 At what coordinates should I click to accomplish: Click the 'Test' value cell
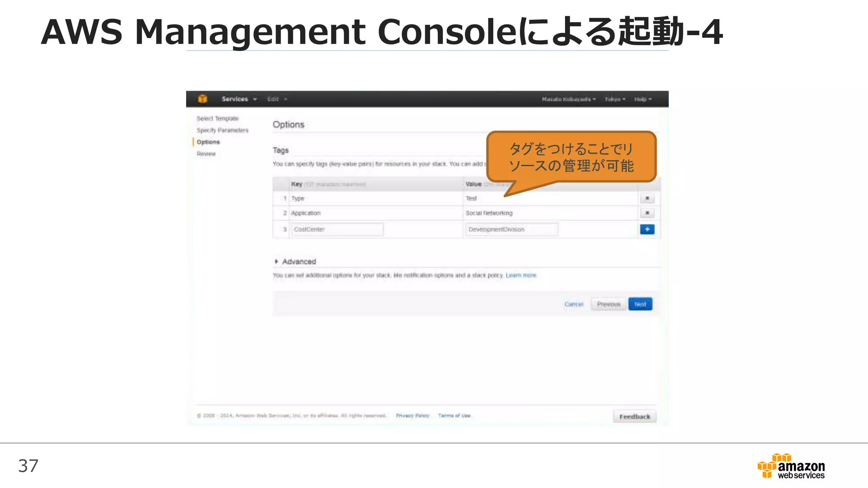(550, 198)
